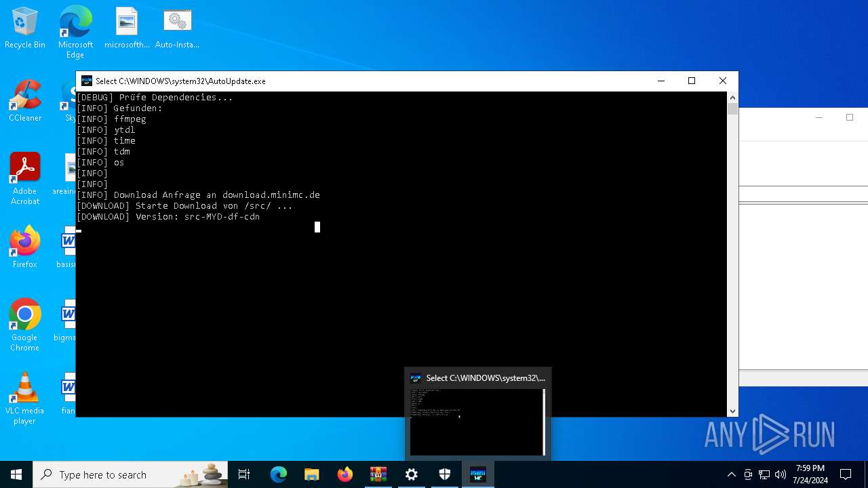The width and height of the screenshot is (868, 488).
Task: Open the notification center icon
Action: 846,474
